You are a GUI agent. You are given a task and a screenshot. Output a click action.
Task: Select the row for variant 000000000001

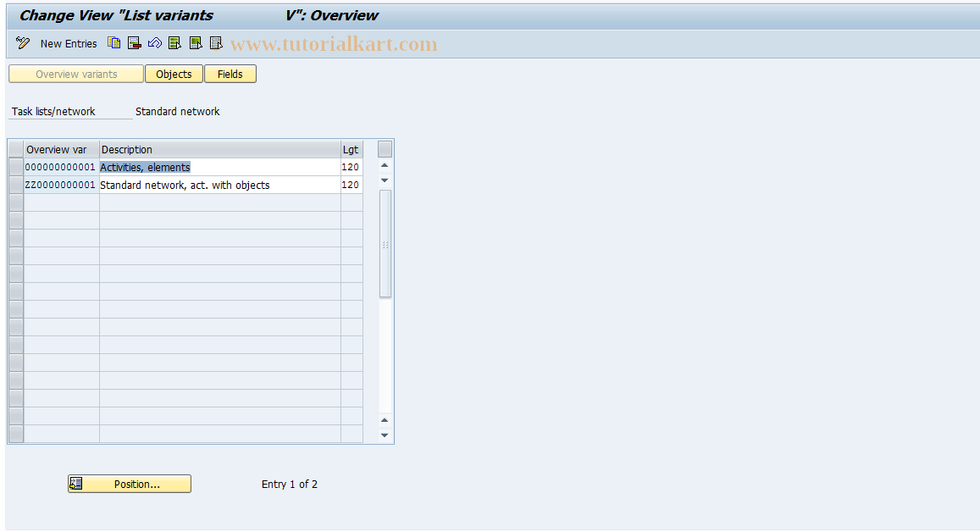[14, 167]
